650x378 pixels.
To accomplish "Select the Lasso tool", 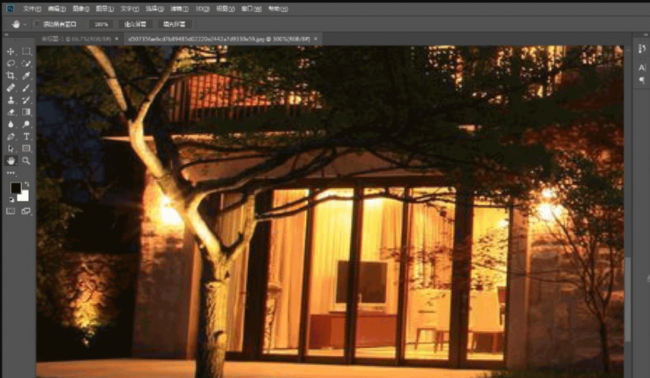I will [11, 63].
